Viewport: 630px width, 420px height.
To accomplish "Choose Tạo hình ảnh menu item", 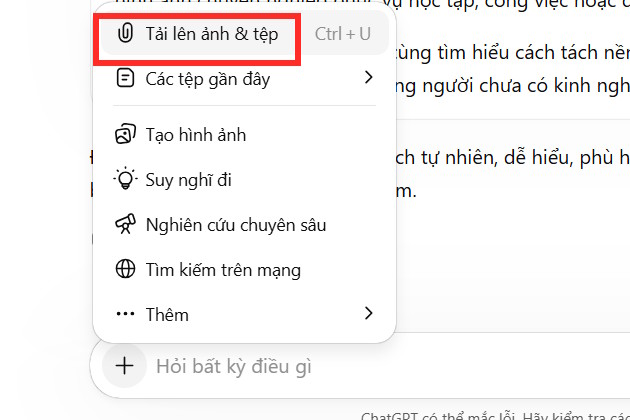I will click(x=245, y=135).
